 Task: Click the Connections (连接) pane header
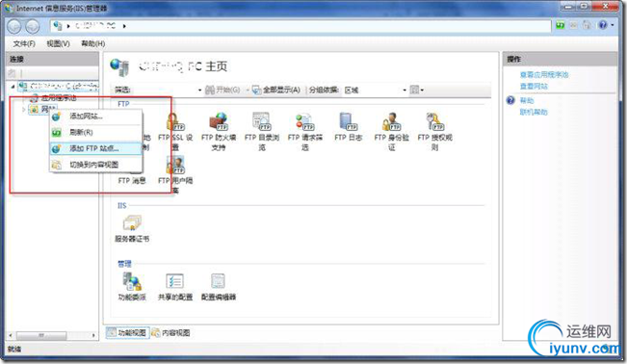(x=53, y=59)
